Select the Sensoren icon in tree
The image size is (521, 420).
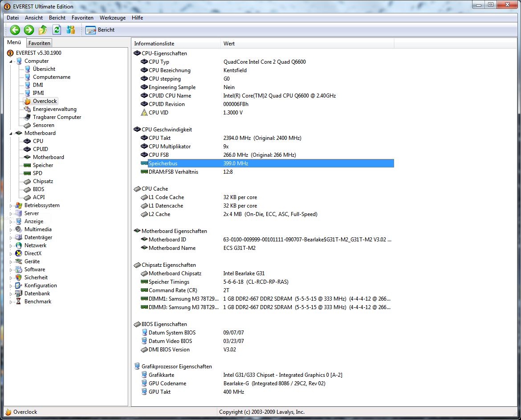tap(28, 125)
